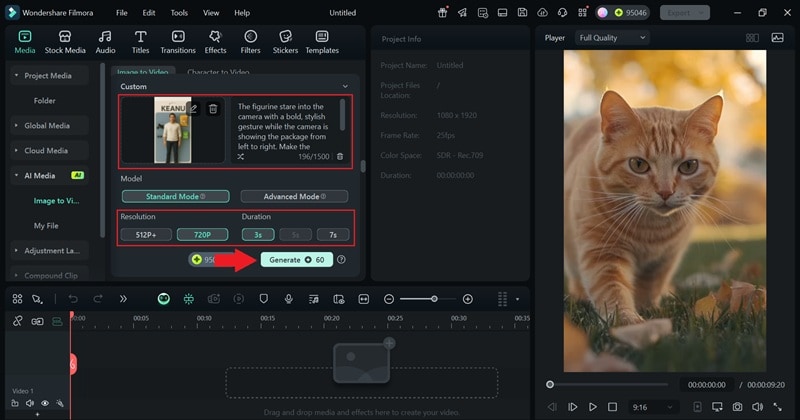This screenshot has width=800, height=420.
Task: Click the user avatar icon
Action: click(603, 13)
